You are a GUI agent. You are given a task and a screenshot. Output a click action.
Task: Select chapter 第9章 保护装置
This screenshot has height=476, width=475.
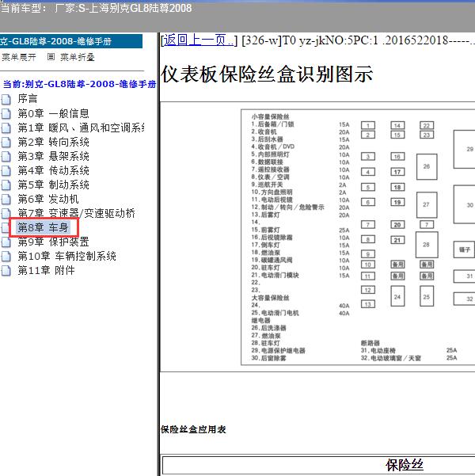pos(53,242)
